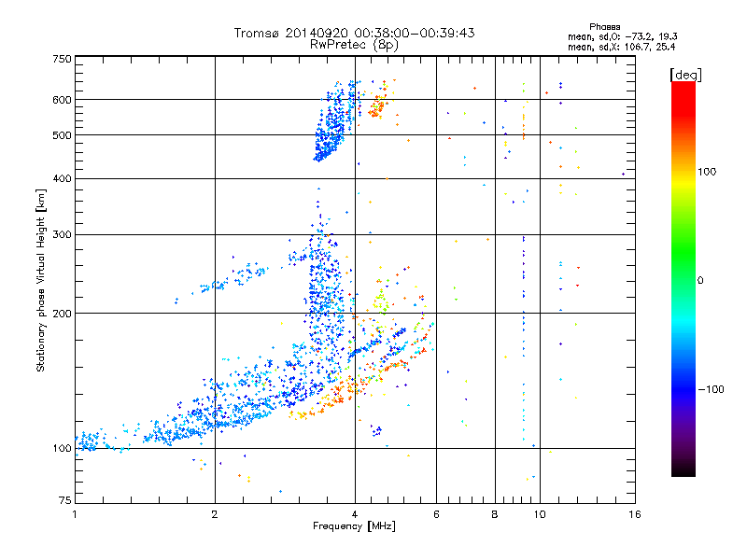The width and height of the screenshot is (747, 560).
Task: Click the [deg] unit label above colorbar
Action: (685, 75)
